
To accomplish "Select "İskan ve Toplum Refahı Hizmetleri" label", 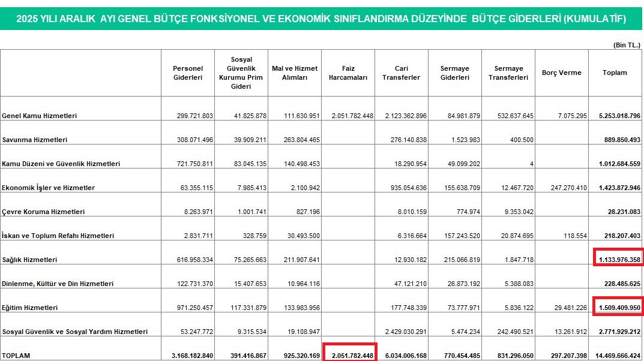I will [x=58, y=236].
